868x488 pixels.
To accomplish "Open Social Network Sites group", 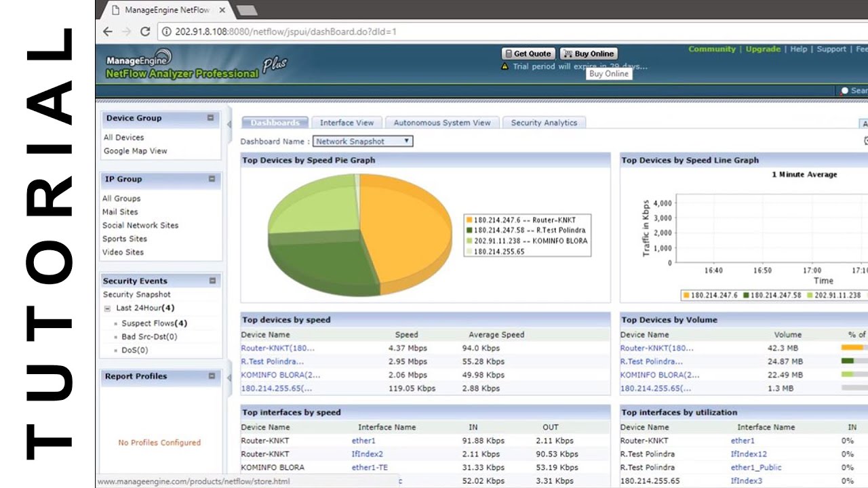I will point(140,225).
